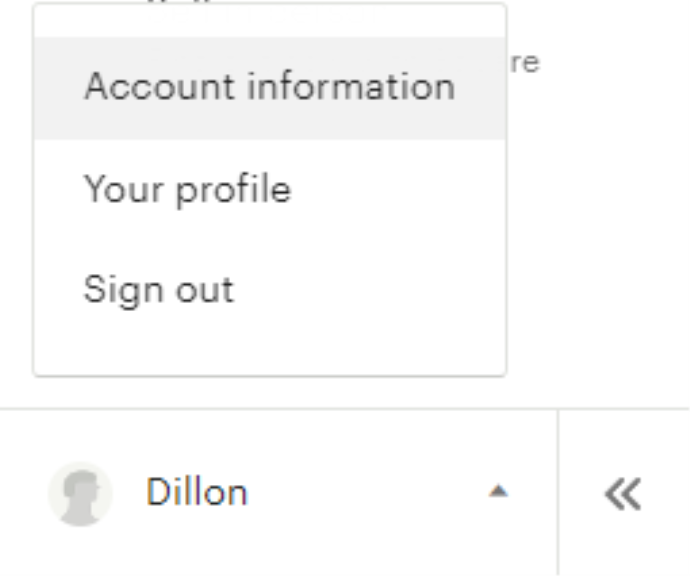Open the Account information menu entry
Image resolution: width=690 pixels, height=576 pixels.
[x=269, y=88]
